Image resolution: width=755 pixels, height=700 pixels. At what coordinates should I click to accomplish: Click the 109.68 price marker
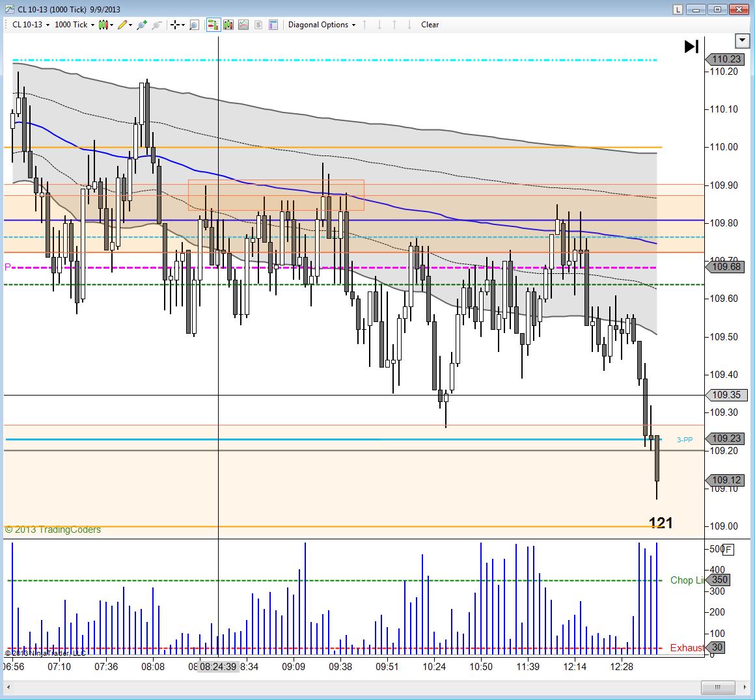(725, 267)
